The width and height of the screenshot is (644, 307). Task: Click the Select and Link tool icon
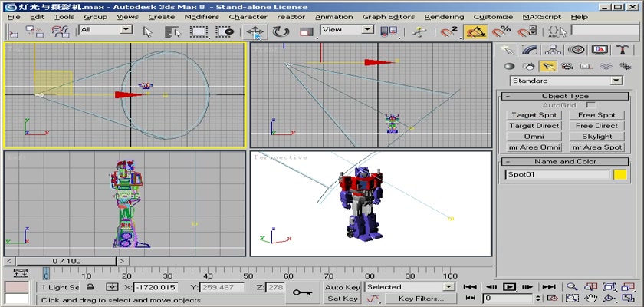tap(14, 31)
